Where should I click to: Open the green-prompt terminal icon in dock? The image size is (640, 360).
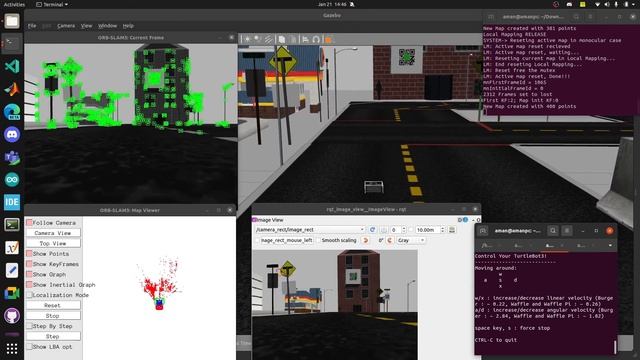pyautogui.click(x=12, y=224)
